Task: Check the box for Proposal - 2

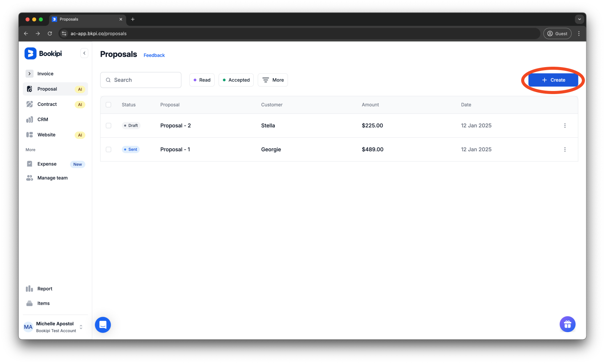Action: tap(108, 126)
